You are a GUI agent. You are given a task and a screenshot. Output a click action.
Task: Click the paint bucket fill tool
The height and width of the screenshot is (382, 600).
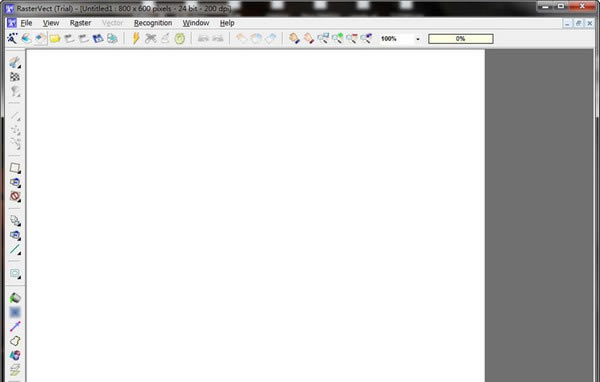(x=15, y=297)
